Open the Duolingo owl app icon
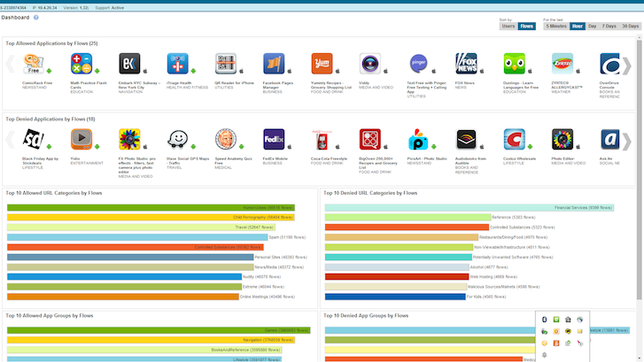Viewport: 644px width, 362px height. [x=514, y=64]
